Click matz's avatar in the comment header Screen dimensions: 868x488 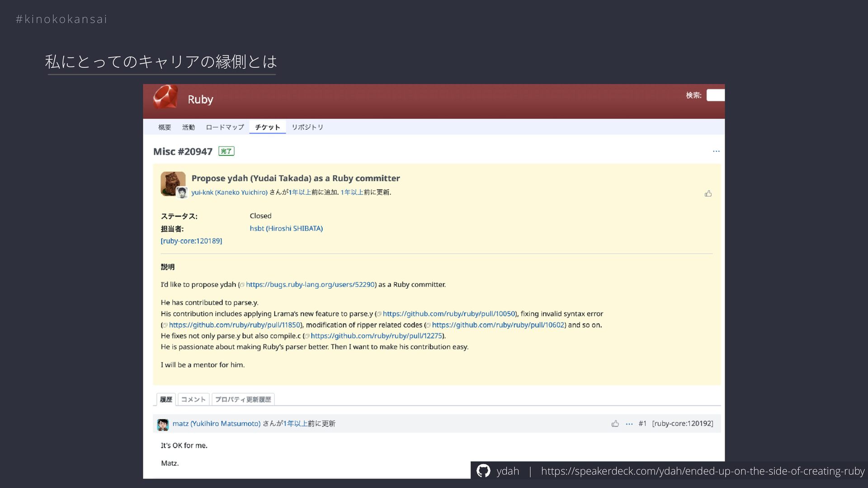(x=163, y=424)
